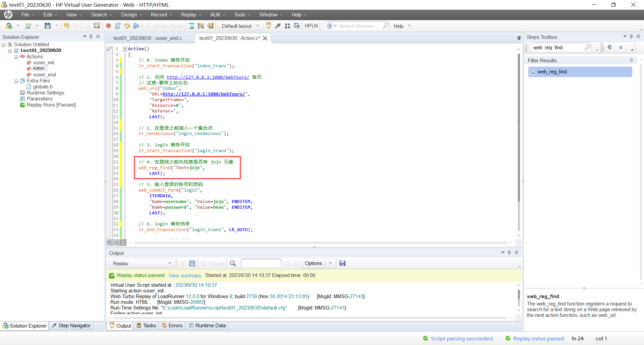Click the Steps Toolbox search magnifier

(588, 47)
